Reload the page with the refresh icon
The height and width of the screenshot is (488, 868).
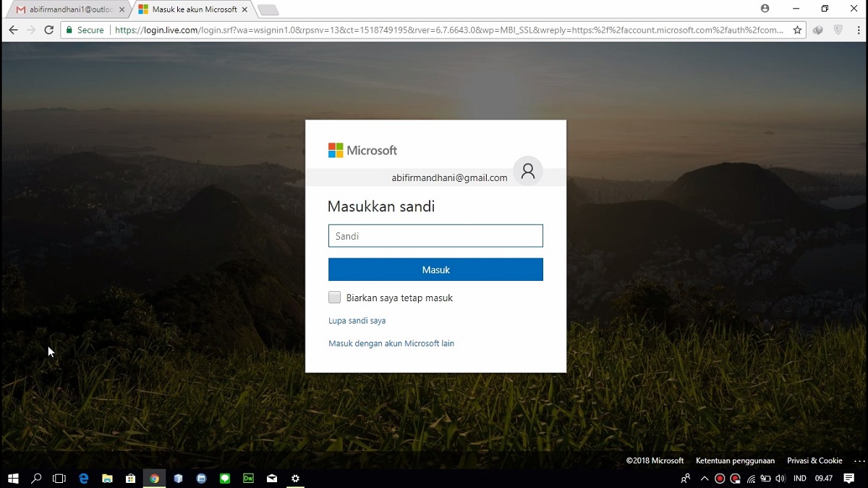click(x=49, y=30)
